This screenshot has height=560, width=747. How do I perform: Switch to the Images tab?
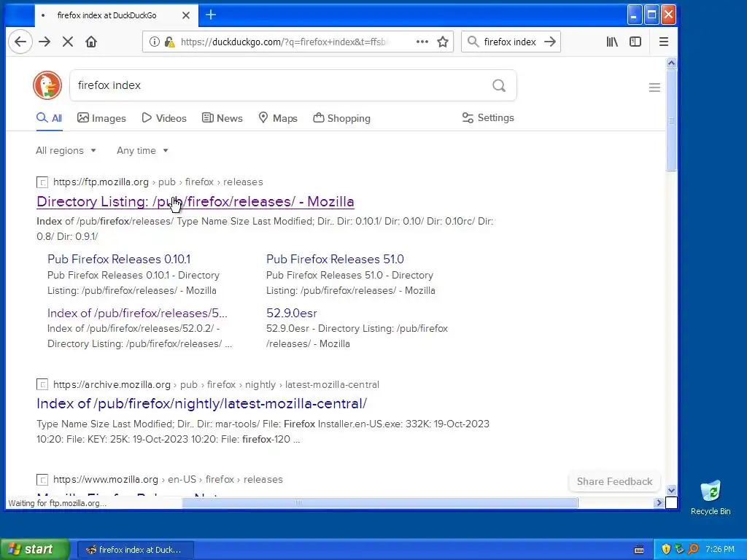pos(101,118)
